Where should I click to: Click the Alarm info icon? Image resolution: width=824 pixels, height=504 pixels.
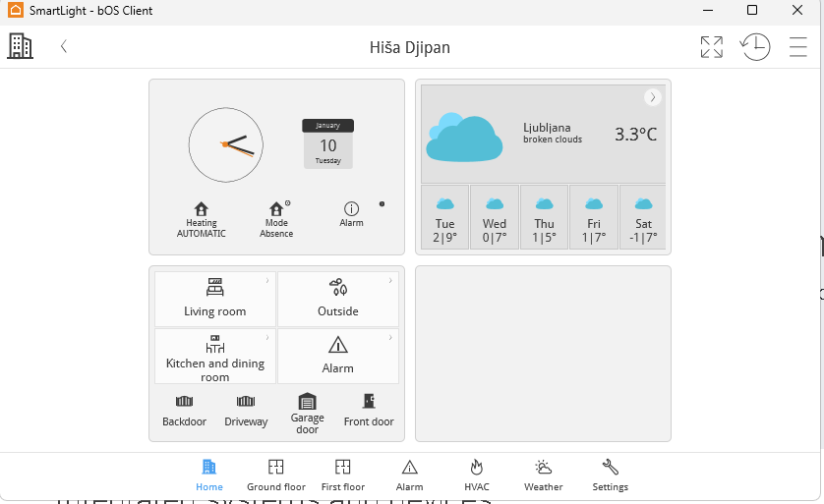(x=351, y=209)
